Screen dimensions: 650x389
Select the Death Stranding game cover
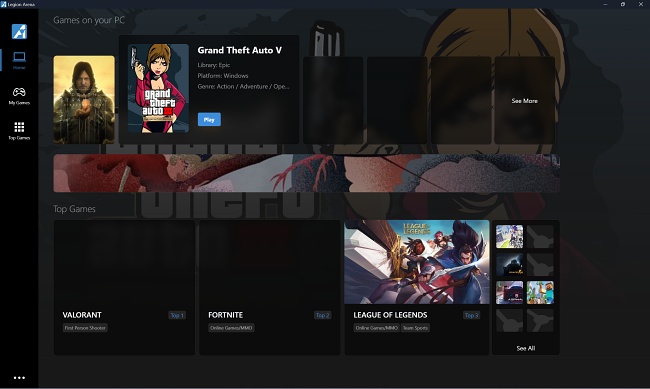[84, 100]
